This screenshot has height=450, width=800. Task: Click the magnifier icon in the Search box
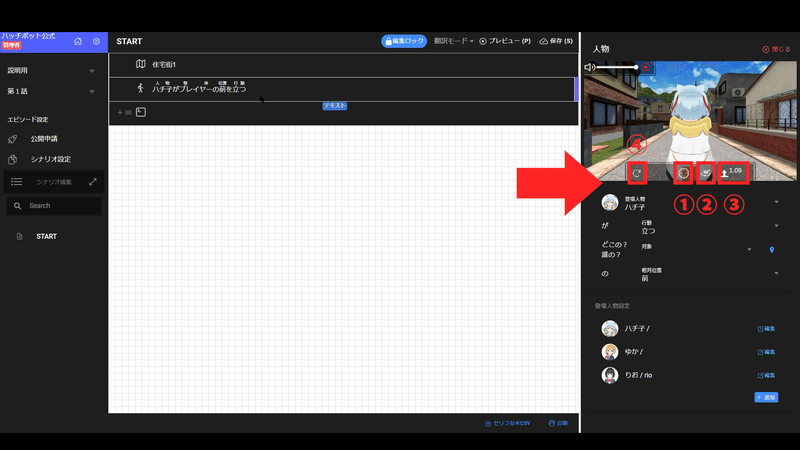click(17, 206)
